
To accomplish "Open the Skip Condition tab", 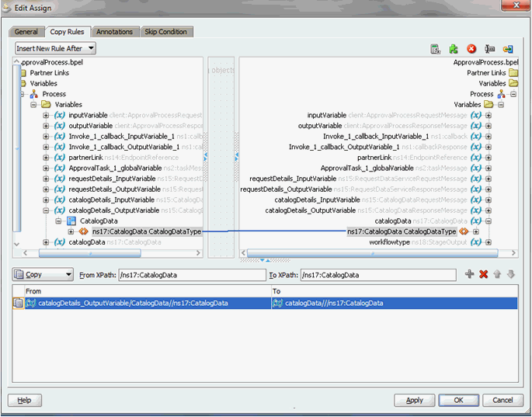I will click(166, 32).
